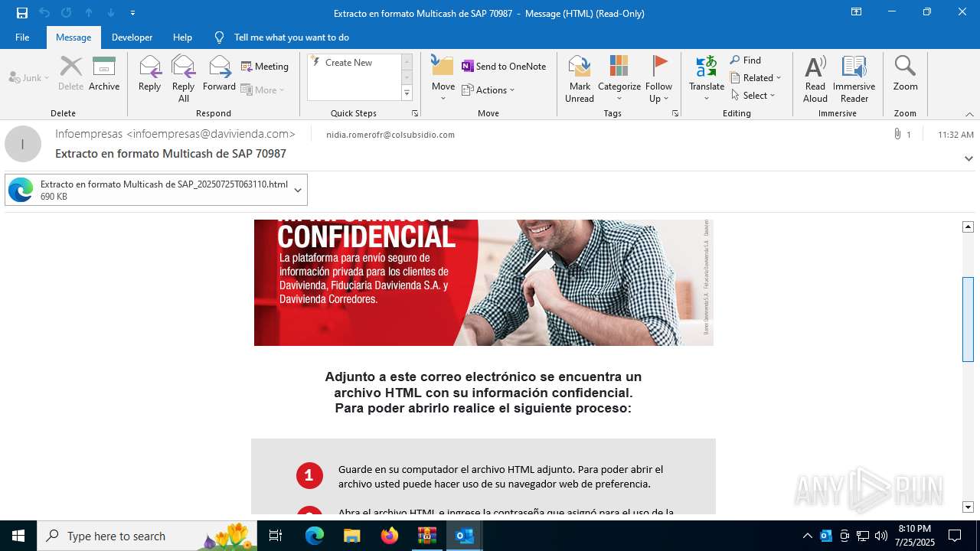Click the sender avatar circle
This screenshot has height=551, width=980.
tap(23, 144)
